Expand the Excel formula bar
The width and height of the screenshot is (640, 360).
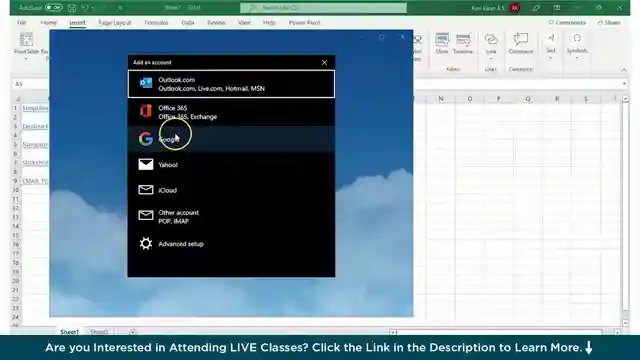(x=624, y=84)
